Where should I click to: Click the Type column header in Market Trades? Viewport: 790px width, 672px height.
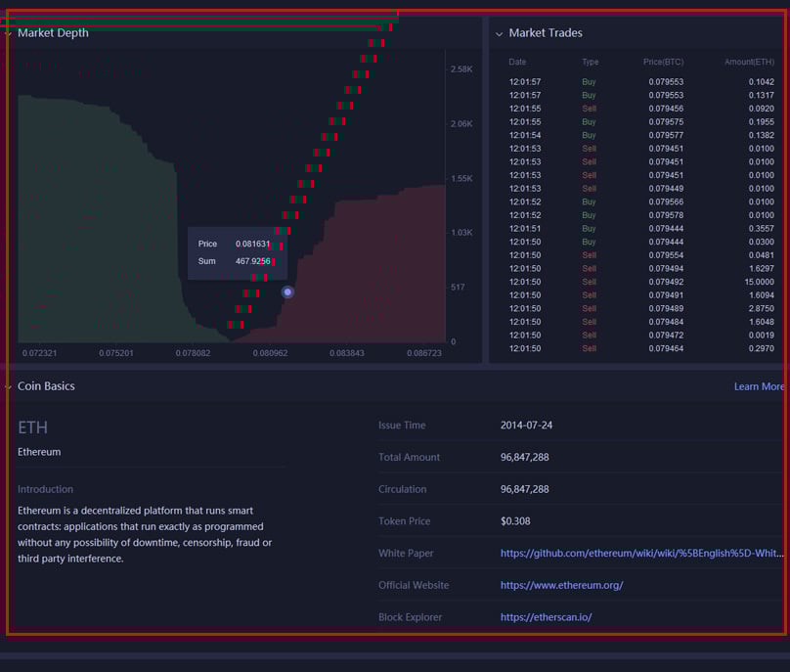(x=590, y=62)
